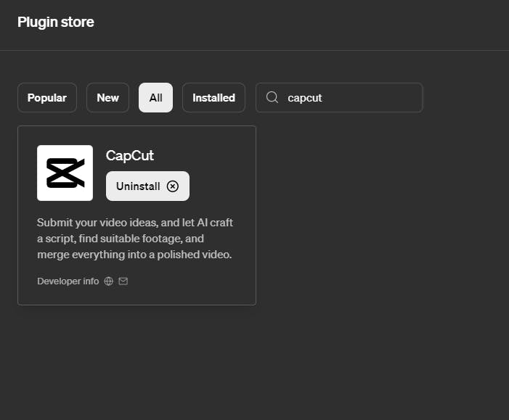Select the CapCut plugin description text
The height and width of the screenshot is (420, 509).
[x=135, y=239]
